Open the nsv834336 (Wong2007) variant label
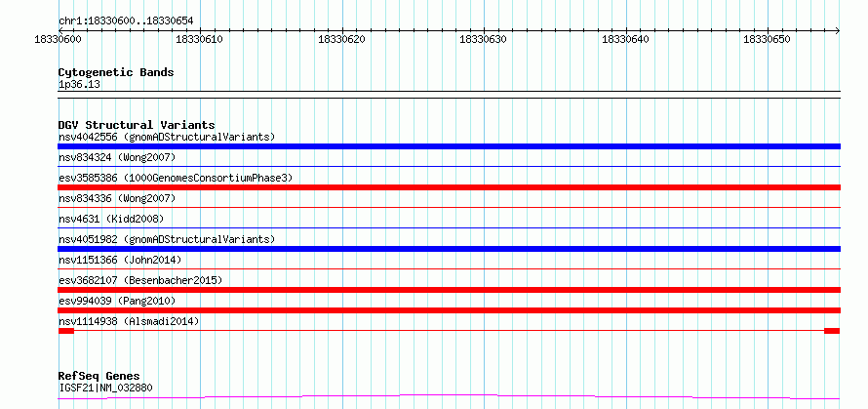This screenshot has height=409, width=868. [x=117, y=198]
